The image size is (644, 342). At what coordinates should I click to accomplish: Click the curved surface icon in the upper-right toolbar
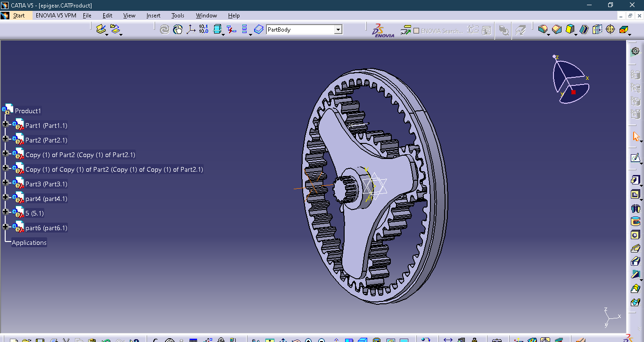pos(543,29)
